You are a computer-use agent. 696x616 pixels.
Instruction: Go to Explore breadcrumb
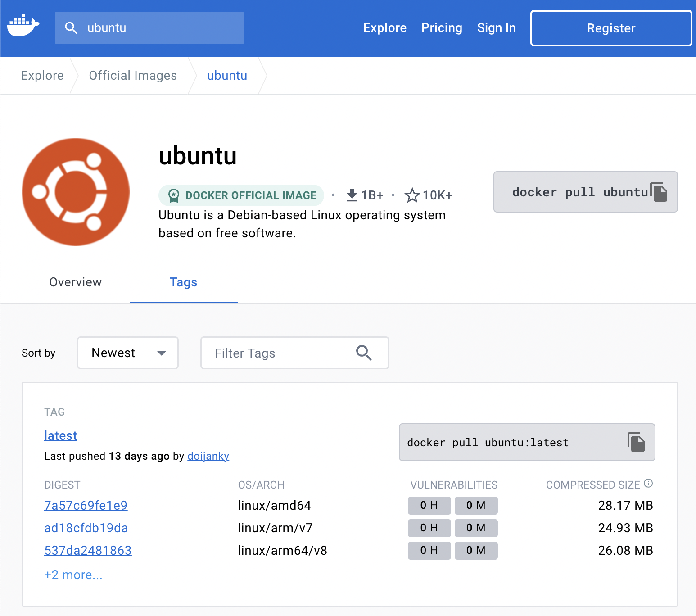[42, 75]
